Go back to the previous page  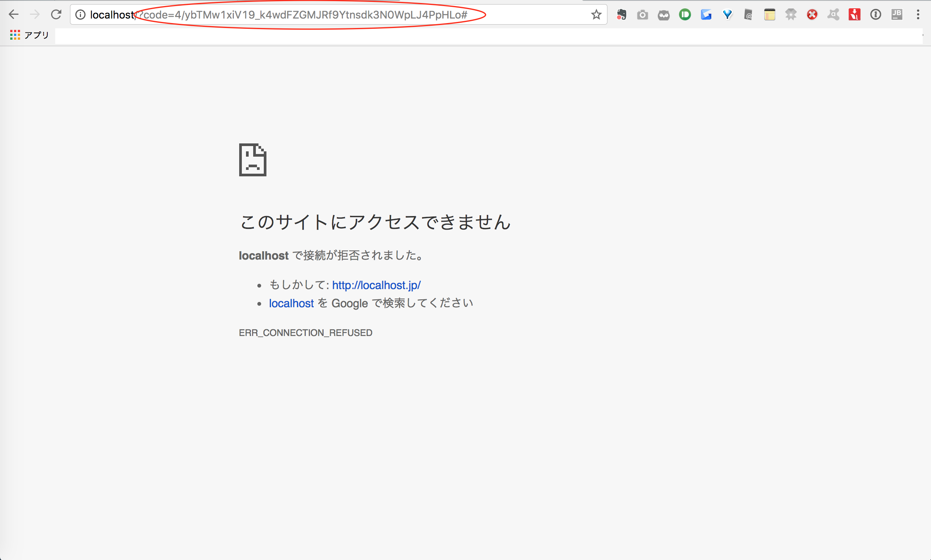coord(14,14)
